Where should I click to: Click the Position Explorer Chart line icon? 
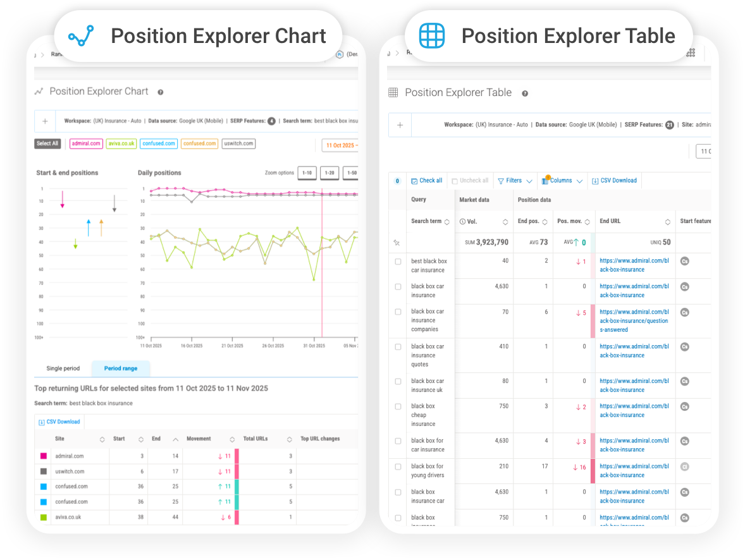80,36
